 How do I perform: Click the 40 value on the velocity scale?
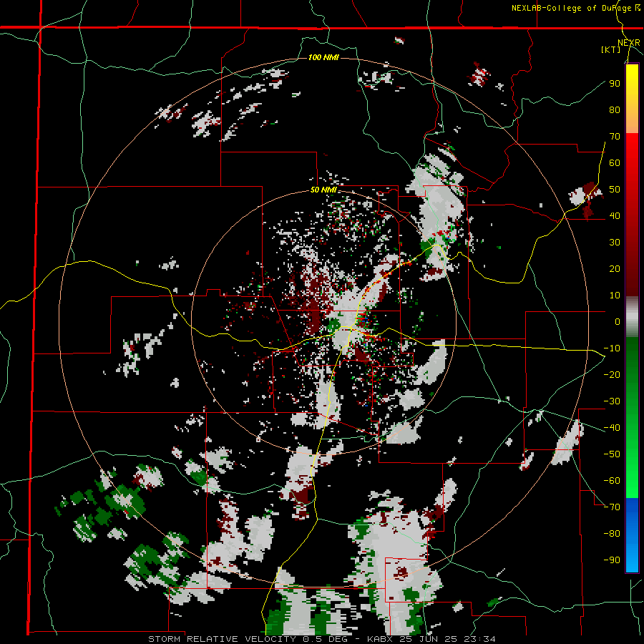point(615,215)
